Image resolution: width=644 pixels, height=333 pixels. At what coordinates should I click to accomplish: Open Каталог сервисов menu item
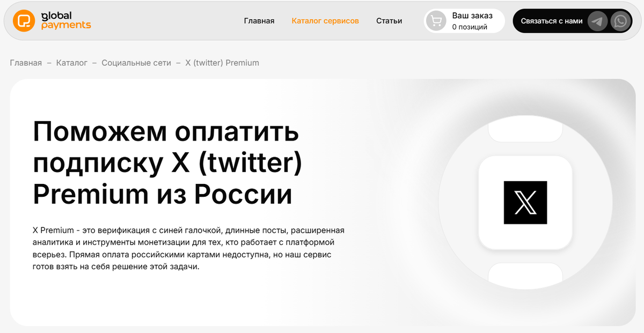tap(325, 21)
